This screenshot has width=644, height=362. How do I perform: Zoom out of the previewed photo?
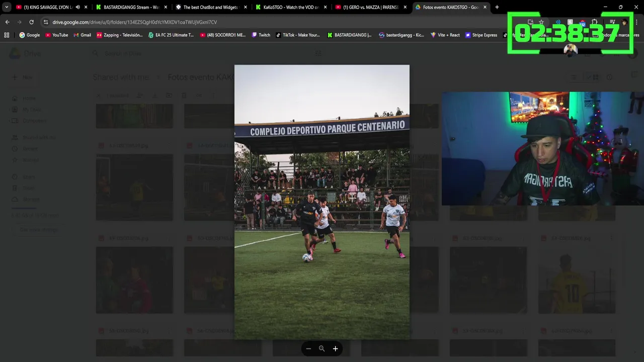[x=308, y=348]
